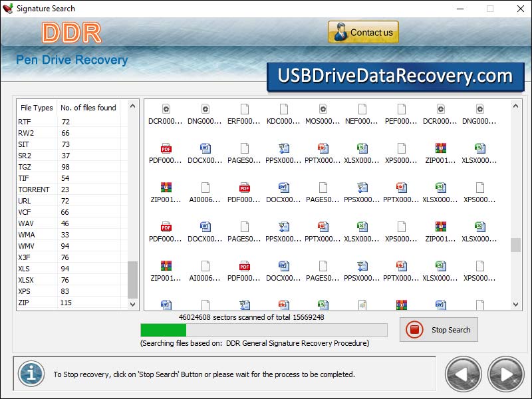
Task: Select the AI0006 file in third row
Action: 205,193
